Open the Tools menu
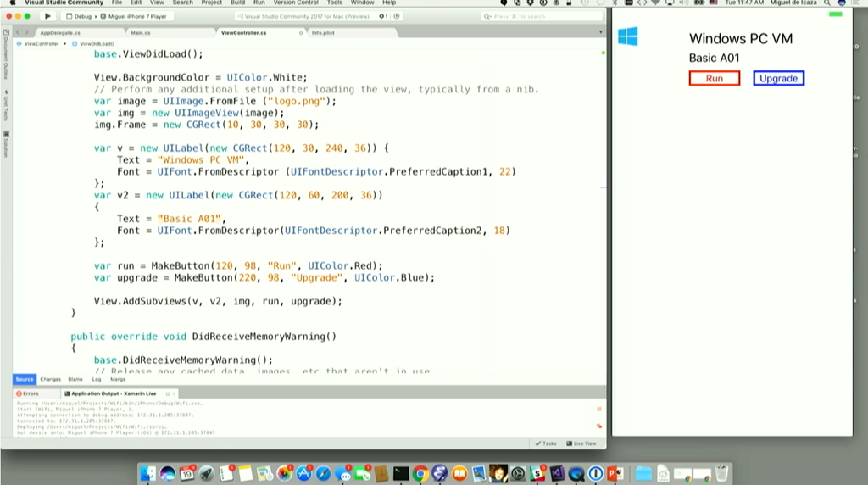The image size is (868, 485). point(334,3)
